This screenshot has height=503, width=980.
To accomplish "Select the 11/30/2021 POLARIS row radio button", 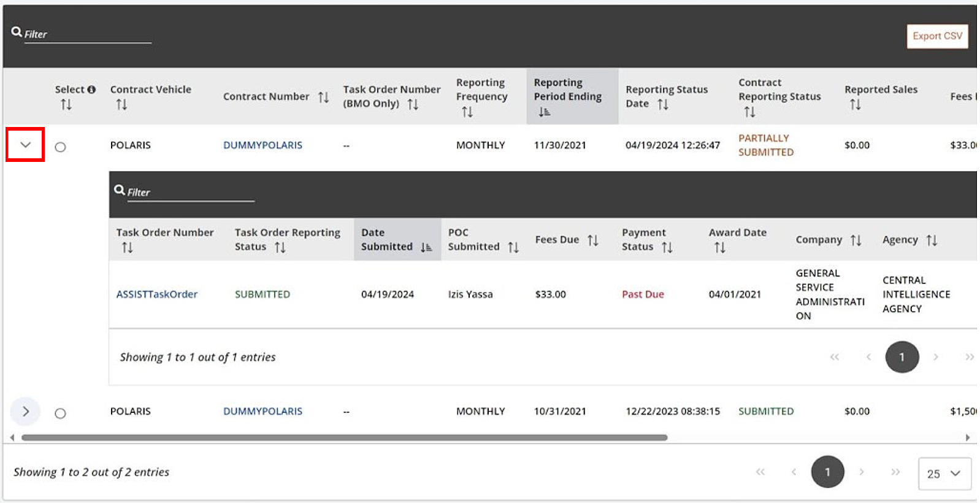I will click(x=60, y=147).
